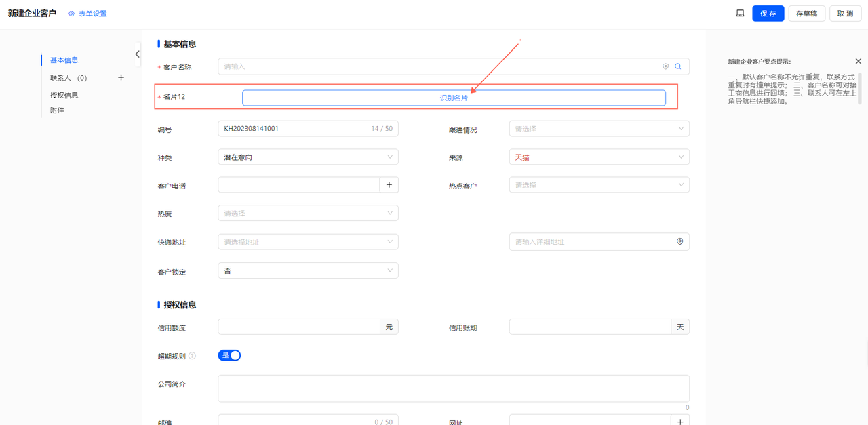Click the 存草稿 button
This screenshot has height=425, width=868.
806,14
